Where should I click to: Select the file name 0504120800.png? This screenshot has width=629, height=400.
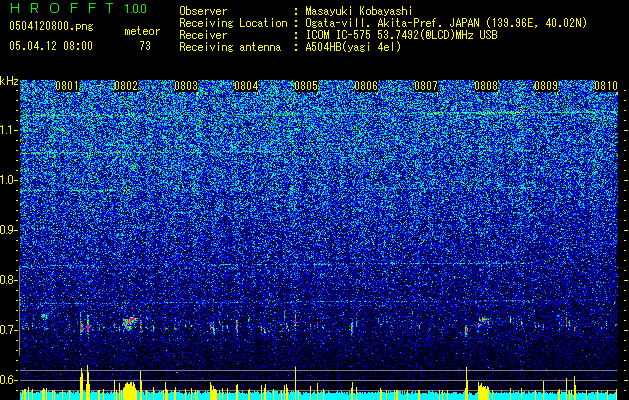[x=51, y=27]
